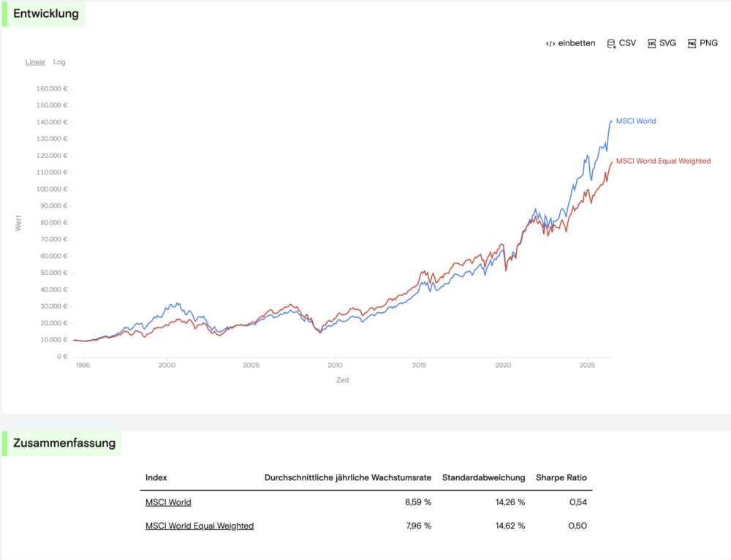Viewport: 731px width, 560px height.
Task: Click the PNG image export icon
Action: 692,43
